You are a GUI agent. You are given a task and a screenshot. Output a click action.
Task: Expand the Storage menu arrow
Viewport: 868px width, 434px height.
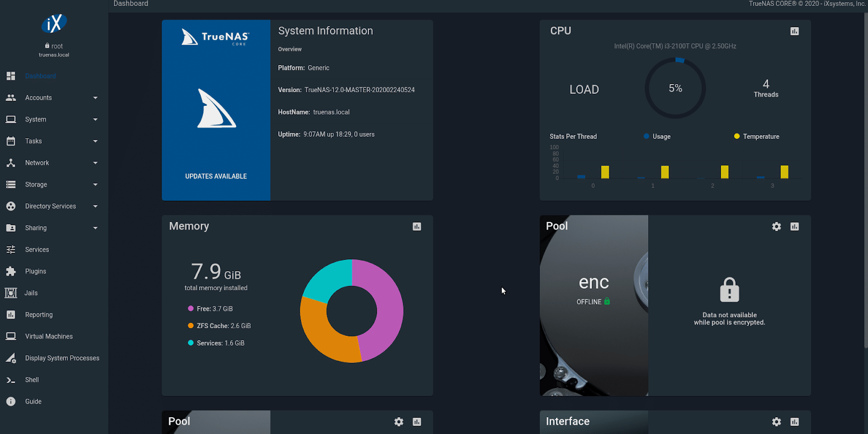tap(95, 184)
